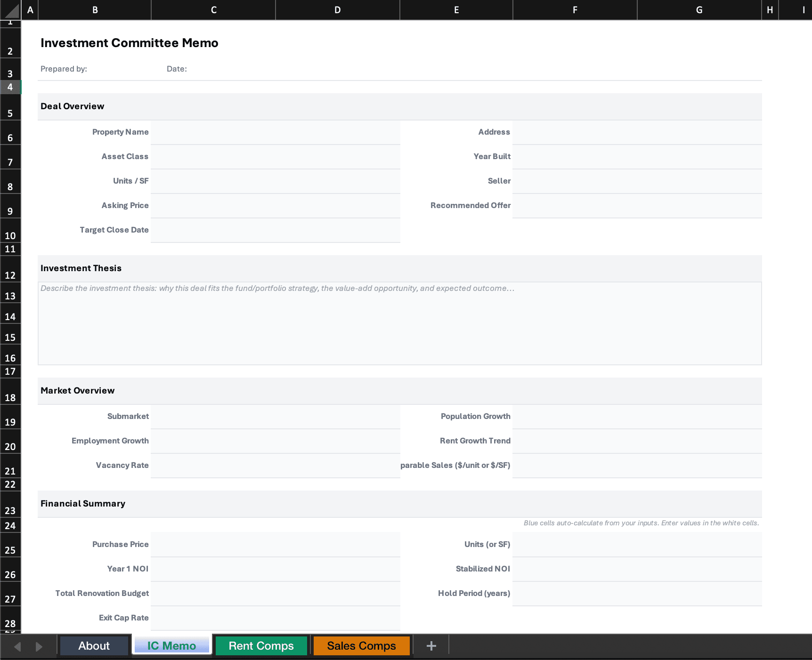Screen dimensions: 812x660
Task: Select column C header
Action: point(213,9)
